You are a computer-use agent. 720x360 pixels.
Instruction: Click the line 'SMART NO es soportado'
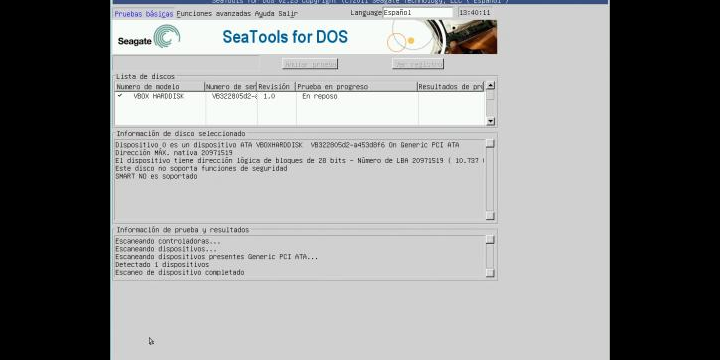pos(156,176)
